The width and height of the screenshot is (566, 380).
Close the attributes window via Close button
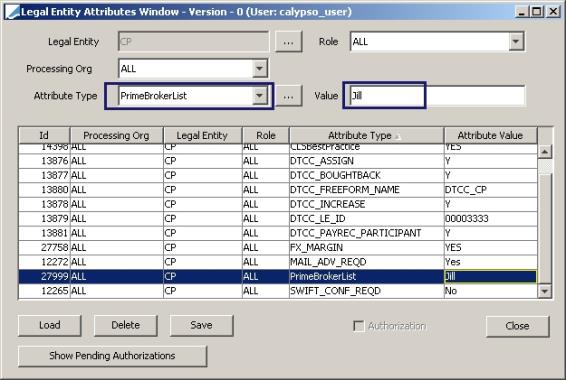(517, 326)
